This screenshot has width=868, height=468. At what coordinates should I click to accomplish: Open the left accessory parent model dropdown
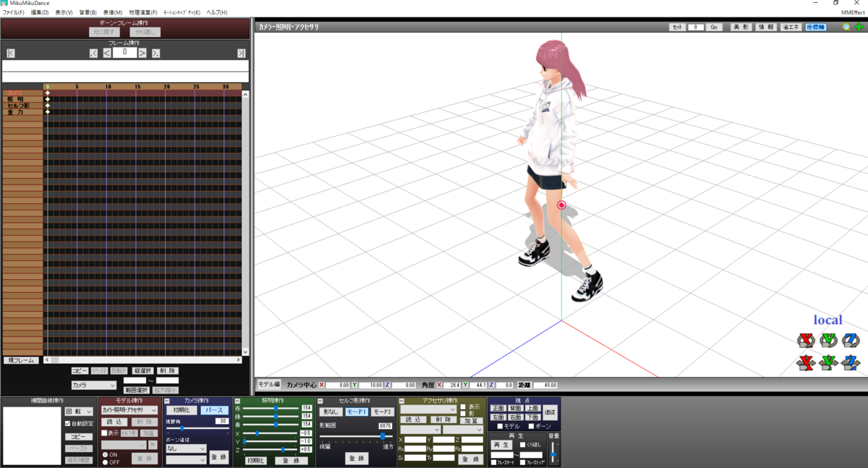pyautogui.click(x=420, y=430)
